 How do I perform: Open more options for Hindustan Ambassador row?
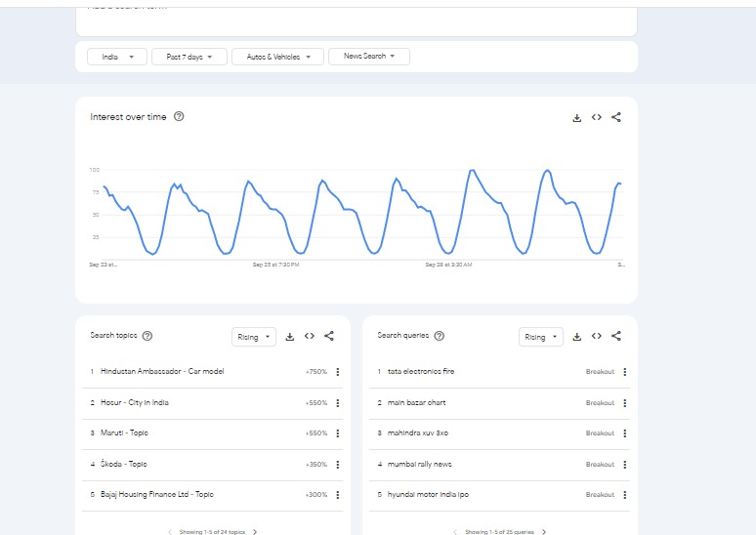(x=338, y=372)
